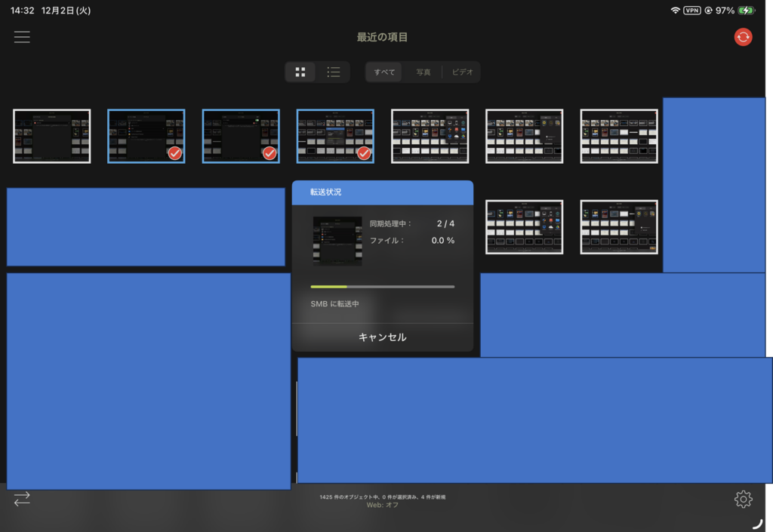Viewport: 773px width, 532px height.
Task: Tap the transfer progress bar
Action: click(x=382, y=287)
